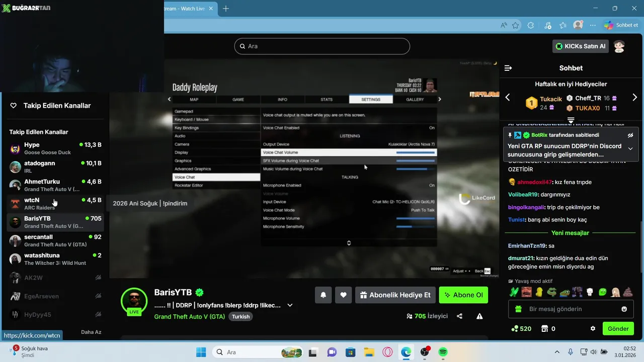
Task: Open BotRix profile link in pinned message
Action: click(539, 135)
